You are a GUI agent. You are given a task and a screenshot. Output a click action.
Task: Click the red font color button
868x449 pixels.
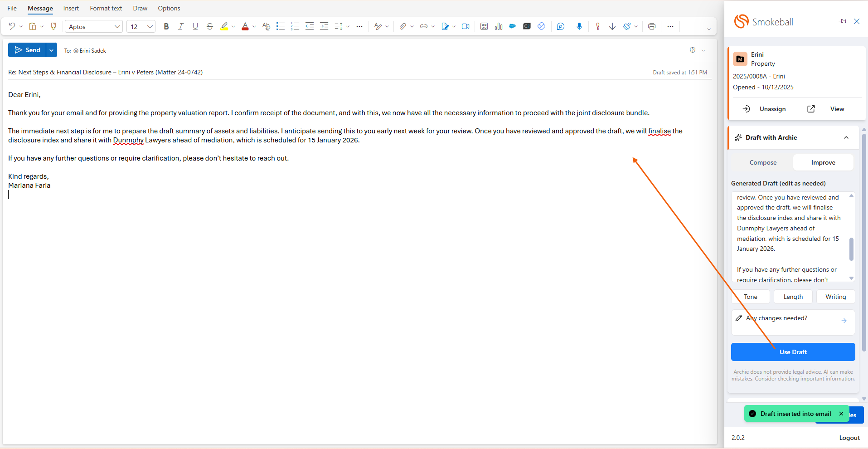[245, 26]
